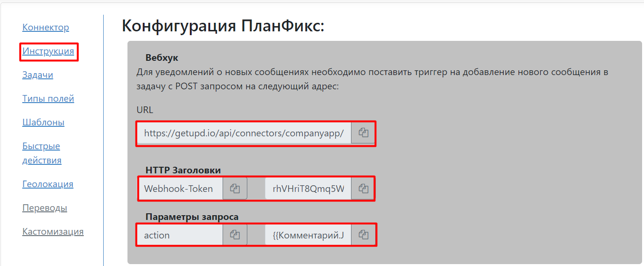644x266 pixels.
Task: Copy the Webhook-Token header name
Action: click(x=235, y=189)
